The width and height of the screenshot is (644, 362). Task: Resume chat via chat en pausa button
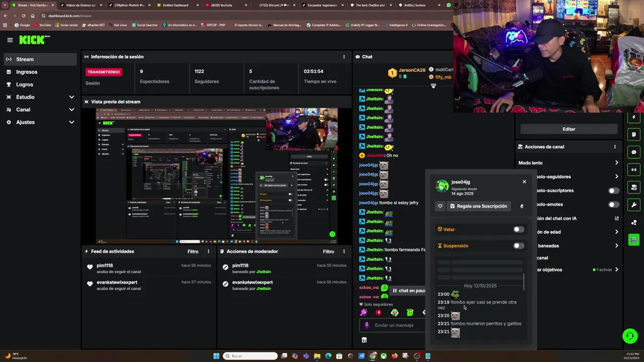(409, 291)
